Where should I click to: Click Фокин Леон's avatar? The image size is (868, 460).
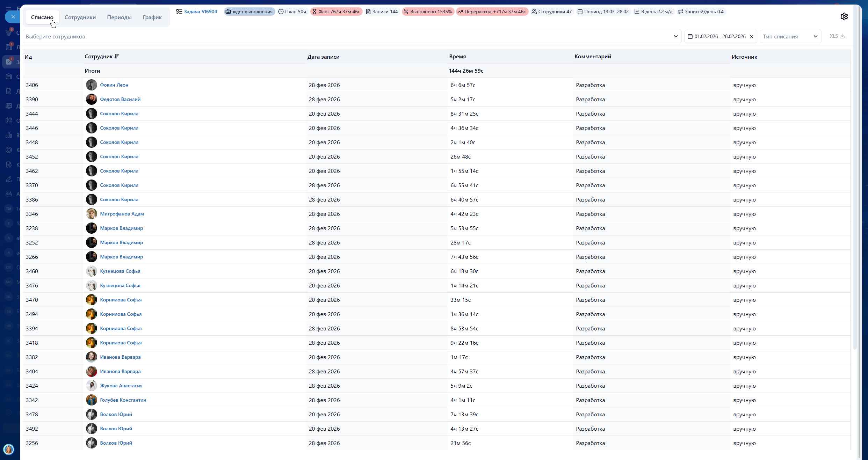click(91, 85)
